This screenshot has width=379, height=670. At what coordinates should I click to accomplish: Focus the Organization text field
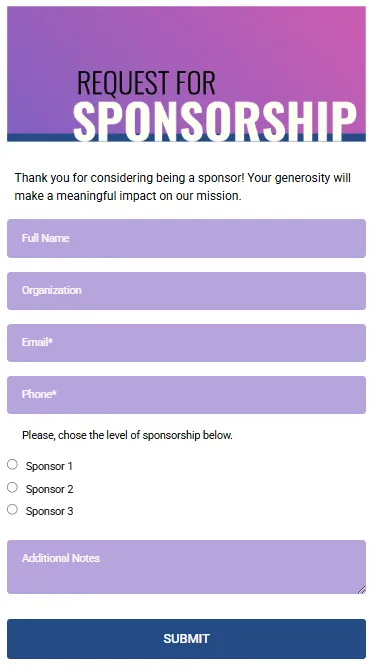[x=186, y=291]
